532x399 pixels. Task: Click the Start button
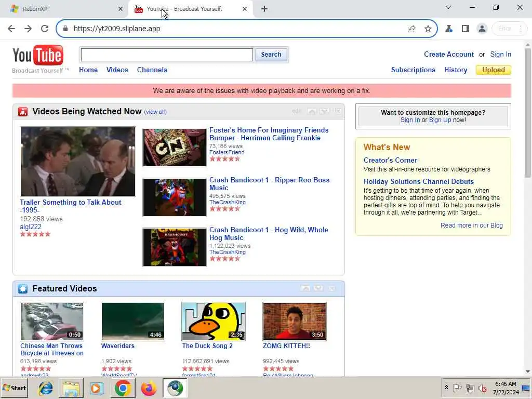coord(15,388)
